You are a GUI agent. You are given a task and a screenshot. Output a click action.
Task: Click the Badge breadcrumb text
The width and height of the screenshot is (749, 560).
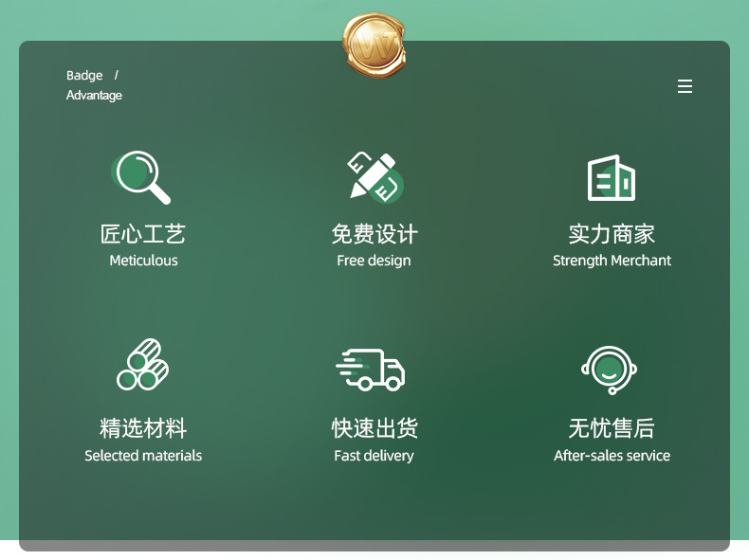(84, 76)
